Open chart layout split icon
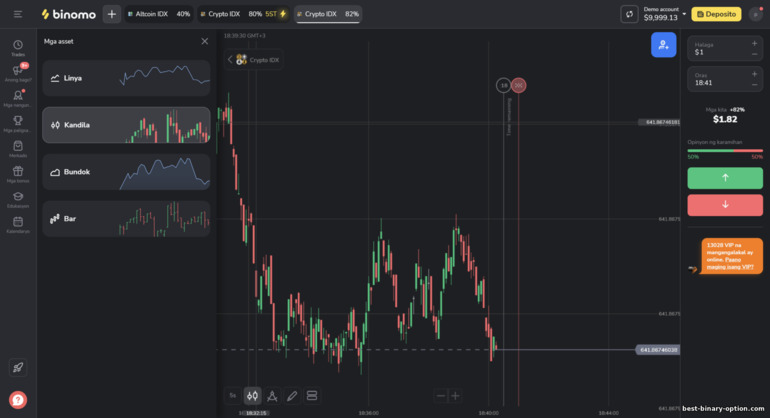Viewport: 770px width, 418px height. coord(312,395)
